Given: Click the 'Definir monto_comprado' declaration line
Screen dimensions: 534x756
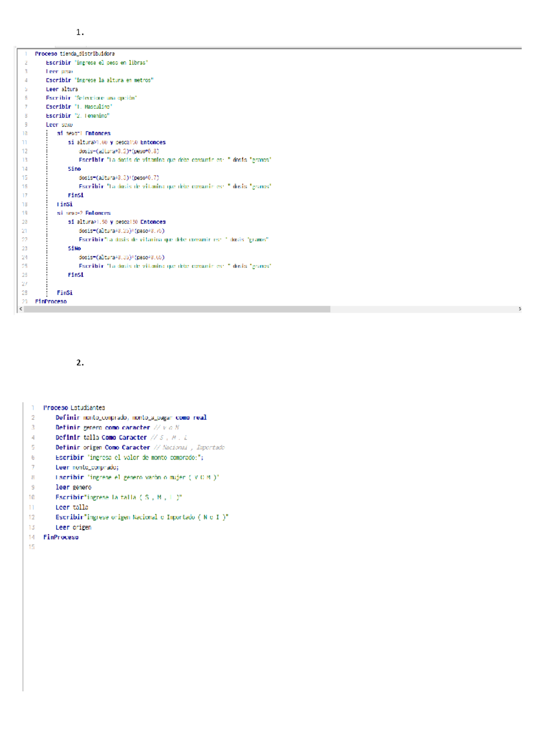Looking at the screenshot, I should pyautogui.click(x=131, y=418).
